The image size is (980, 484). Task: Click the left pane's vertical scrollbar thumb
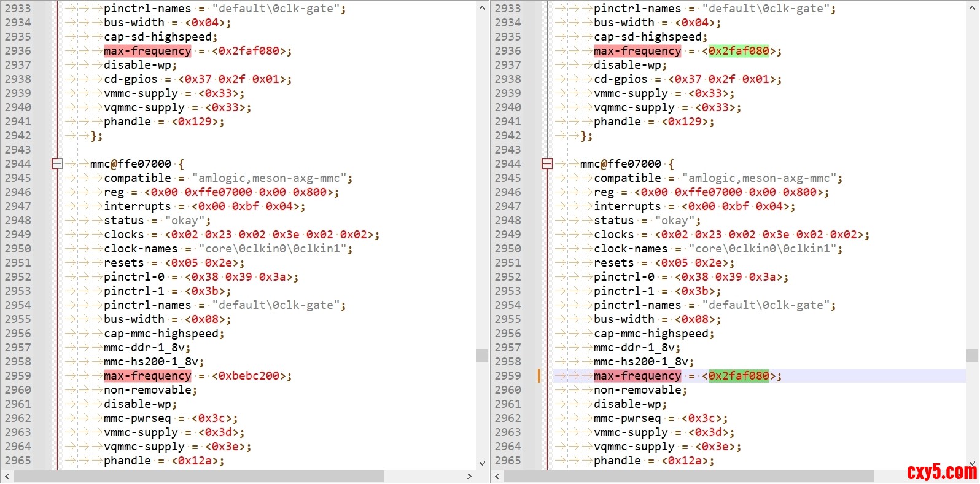coord(482,356)
